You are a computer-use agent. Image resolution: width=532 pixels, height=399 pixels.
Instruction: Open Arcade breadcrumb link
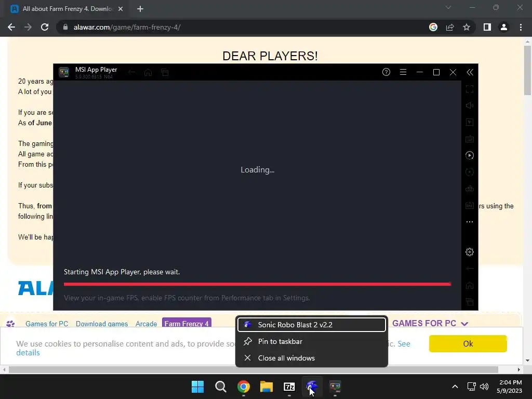146,324
